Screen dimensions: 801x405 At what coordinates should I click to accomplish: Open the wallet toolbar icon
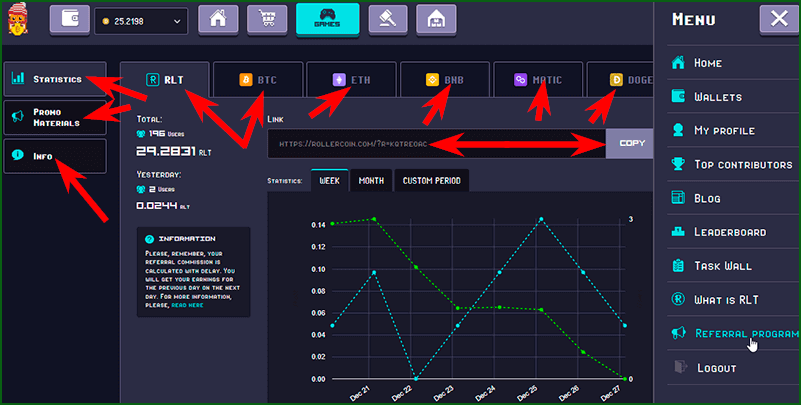pos(69,19)
